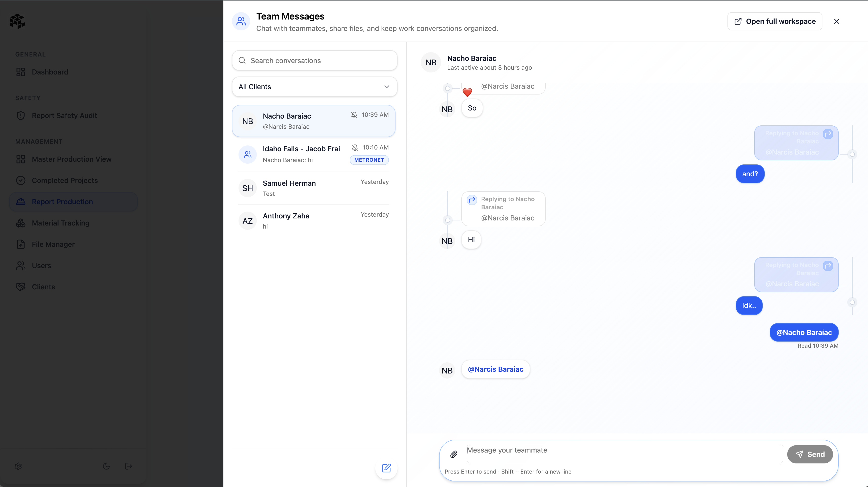Open the All Clients dropdown
Image resolution: width=868 pixels, height=487 pixels.
[x=314, y=87]
